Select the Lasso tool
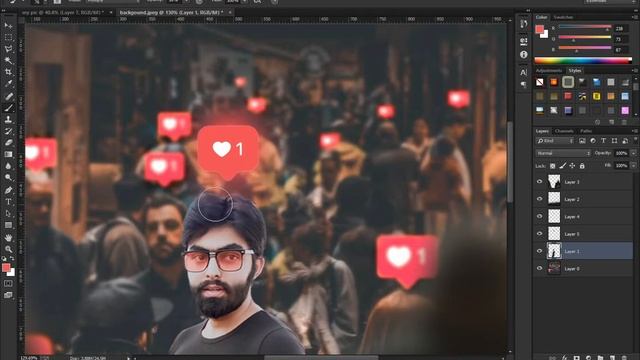 [x=8, y=49]
